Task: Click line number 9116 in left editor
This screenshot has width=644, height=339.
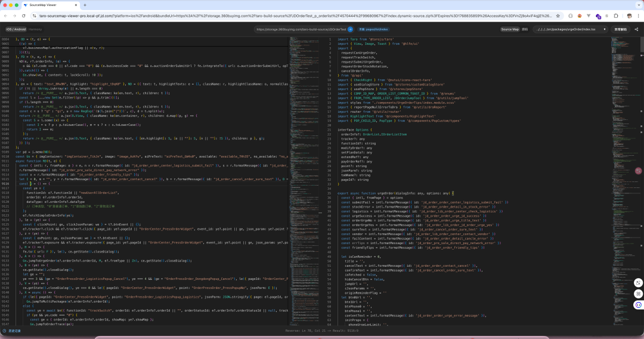Action: [5, 184]
